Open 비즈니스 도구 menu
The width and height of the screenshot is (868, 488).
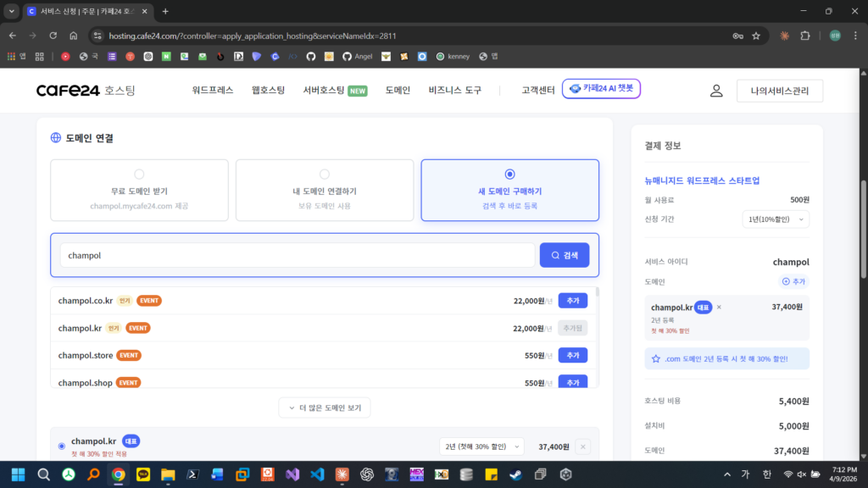pos(455,90)
